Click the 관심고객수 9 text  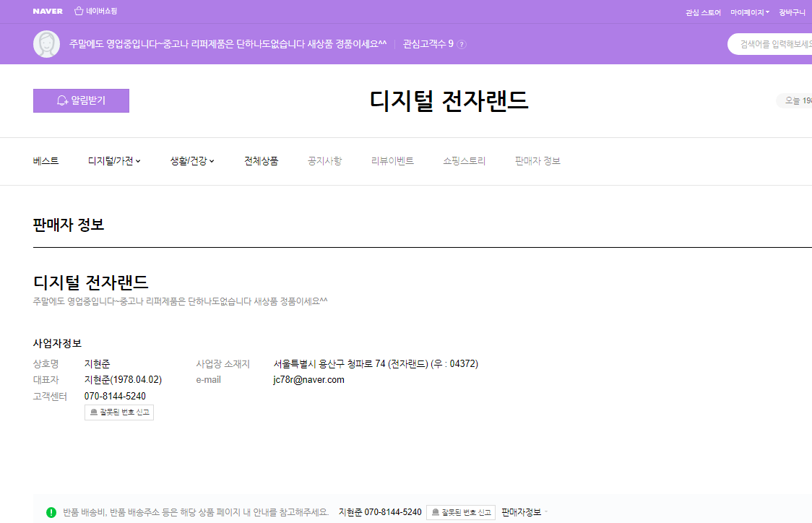(428, 44)
